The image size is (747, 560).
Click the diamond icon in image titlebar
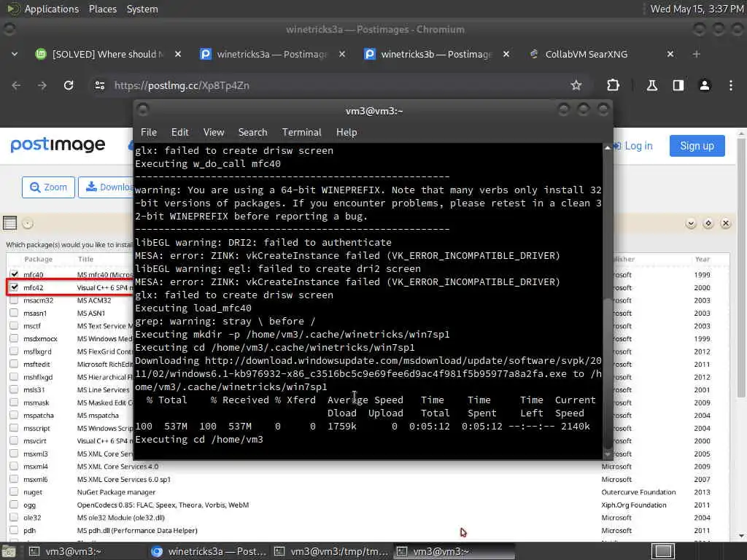708,223
